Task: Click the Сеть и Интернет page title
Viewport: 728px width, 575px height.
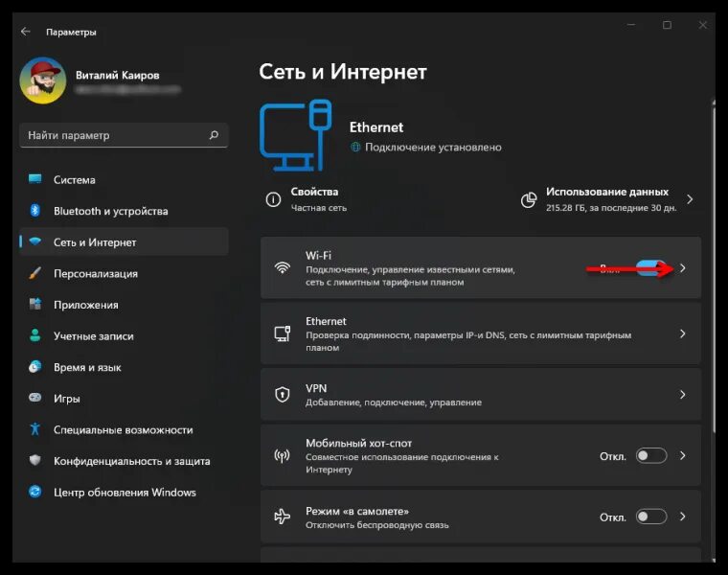Action: click(343, 72)
